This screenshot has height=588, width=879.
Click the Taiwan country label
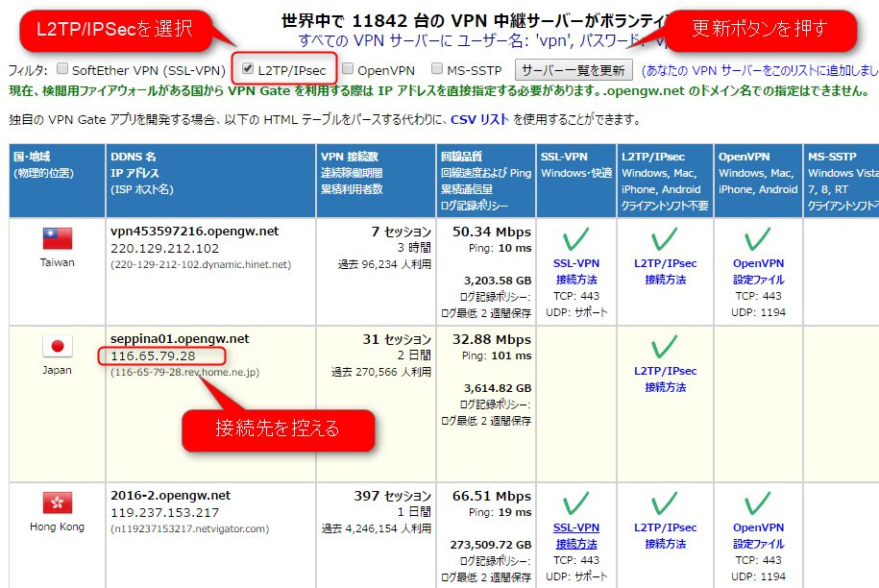58,262
